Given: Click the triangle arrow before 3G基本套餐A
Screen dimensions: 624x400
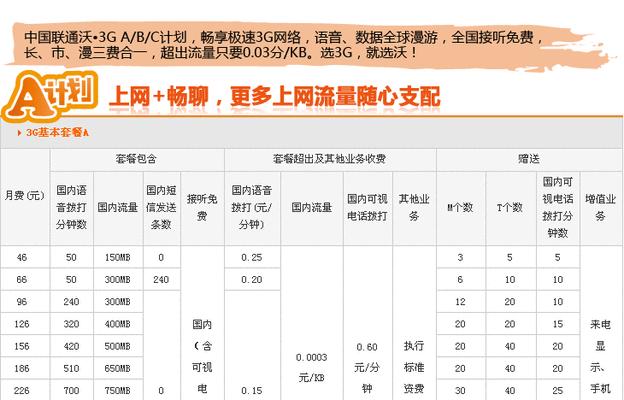Looking at the screenshot, I should point(19,133).
